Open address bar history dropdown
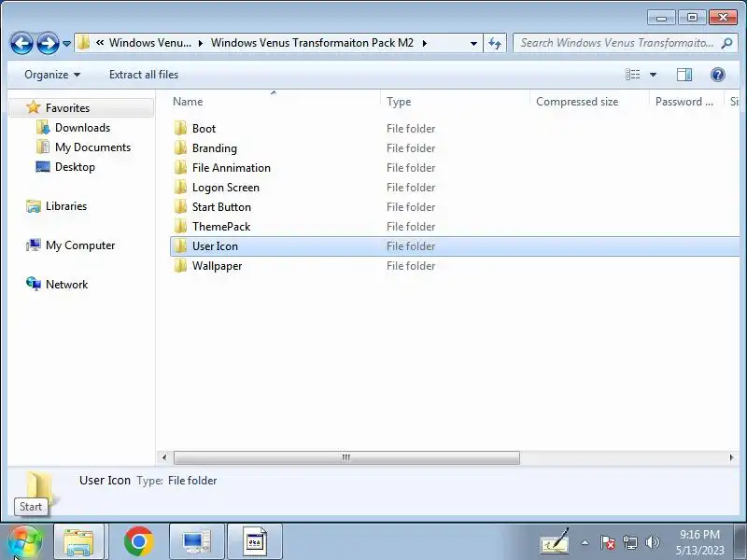747x560 pixels. 473,43
